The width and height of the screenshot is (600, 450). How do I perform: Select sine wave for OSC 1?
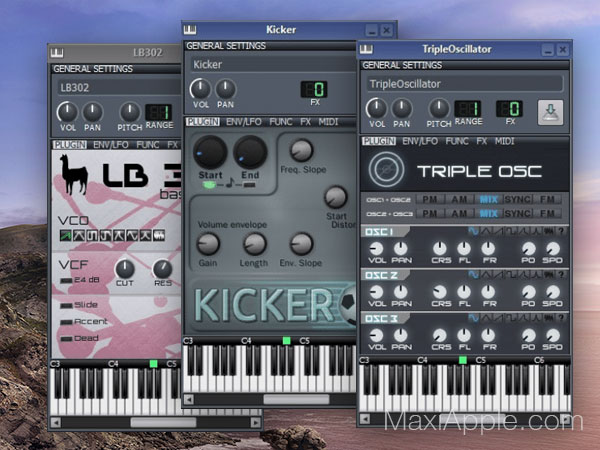[473, 231]
